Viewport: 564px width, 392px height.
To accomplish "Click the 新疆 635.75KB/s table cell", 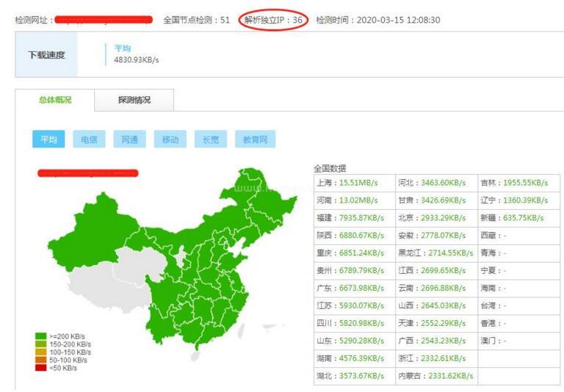I will pos(518,218).
